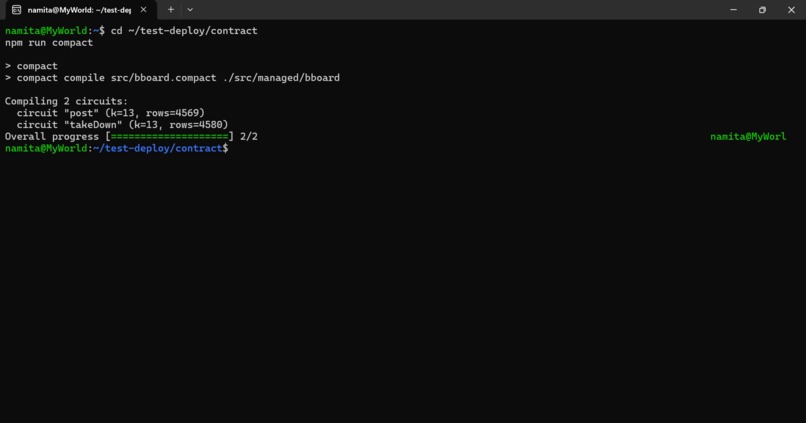
Task: Click the terminal profile icon in the tab
Action: (x=16, y=10)
